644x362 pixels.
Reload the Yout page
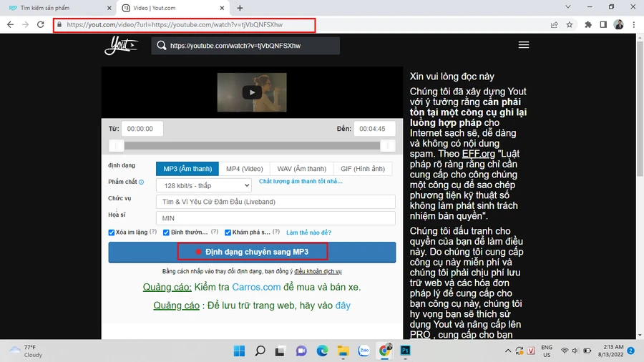click(x=40, y=24)
